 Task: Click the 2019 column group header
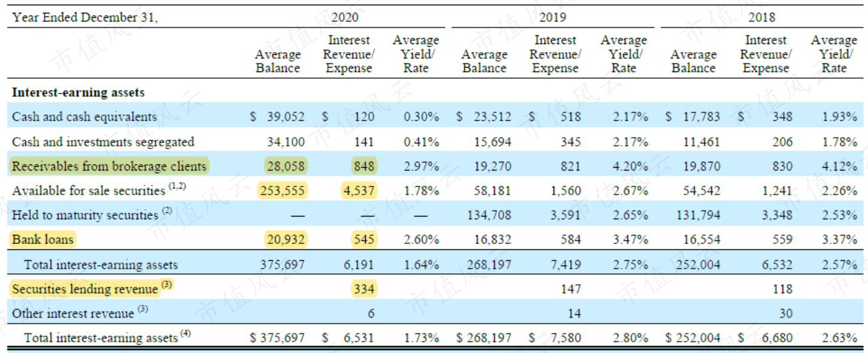553,17
